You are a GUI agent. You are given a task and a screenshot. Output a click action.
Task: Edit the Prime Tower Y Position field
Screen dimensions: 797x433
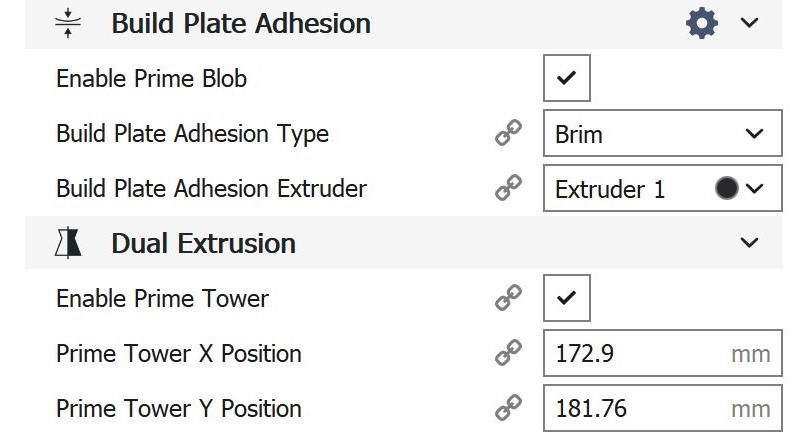(640, 408)
